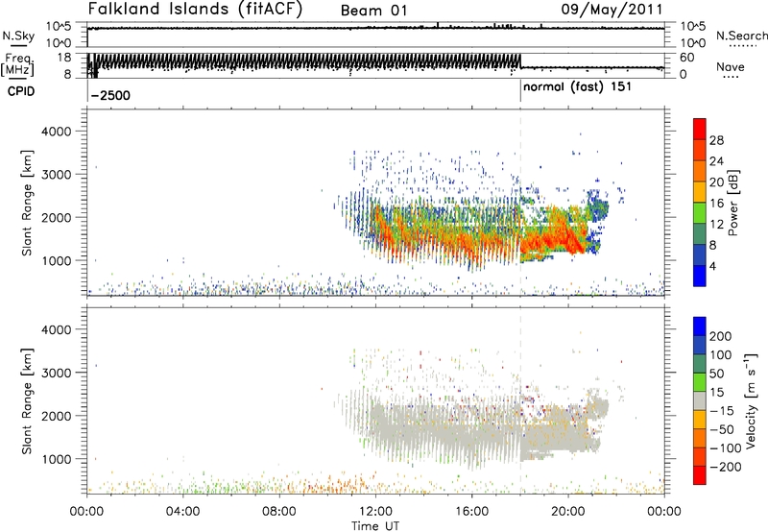
Task: Click the '3000' range tick in velocity panel
Action: [56, 373]
